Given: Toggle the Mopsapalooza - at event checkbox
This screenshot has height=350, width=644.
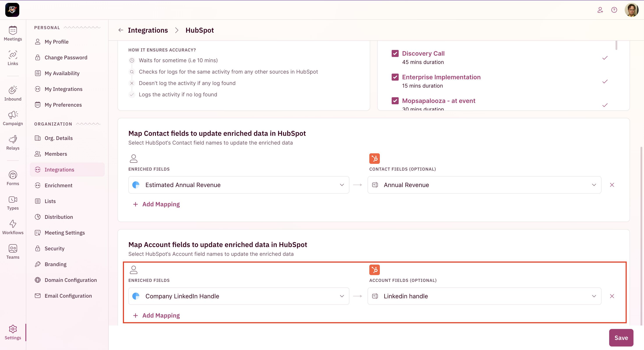Looking at the screenshot, I should pyautogui.click(x=395, y=101).
